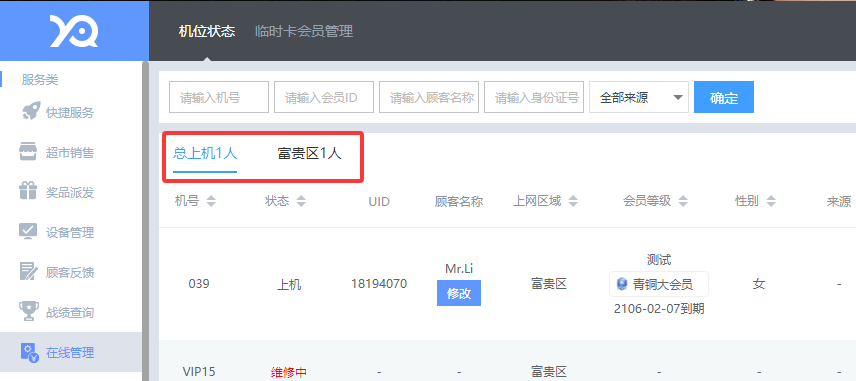Click the 快捷服务 menu label
Image resolution: width=856 pixels, height=381 pixels.
(x=70, y=113)
